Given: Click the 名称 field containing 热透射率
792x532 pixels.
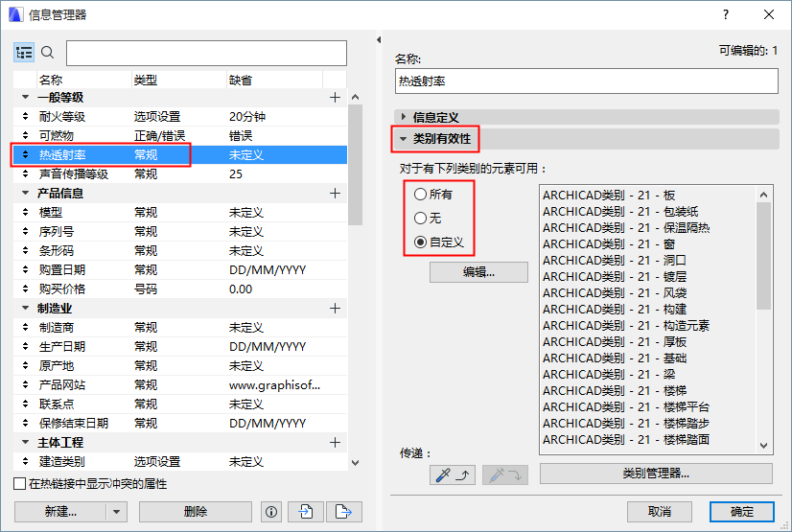Looking at the screenshot, I should coord(587,81).
